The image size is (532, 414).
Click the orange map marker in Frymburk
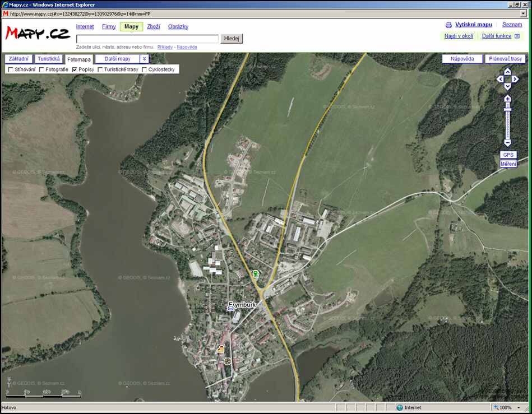point(221,349)
